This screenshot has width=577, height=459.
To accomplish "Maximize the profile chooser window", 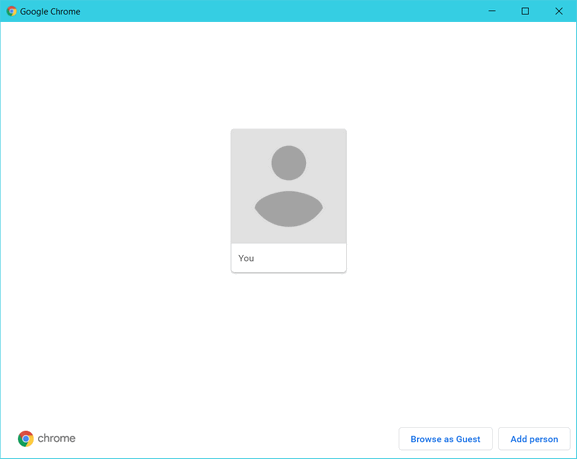I will pos(525,11).
